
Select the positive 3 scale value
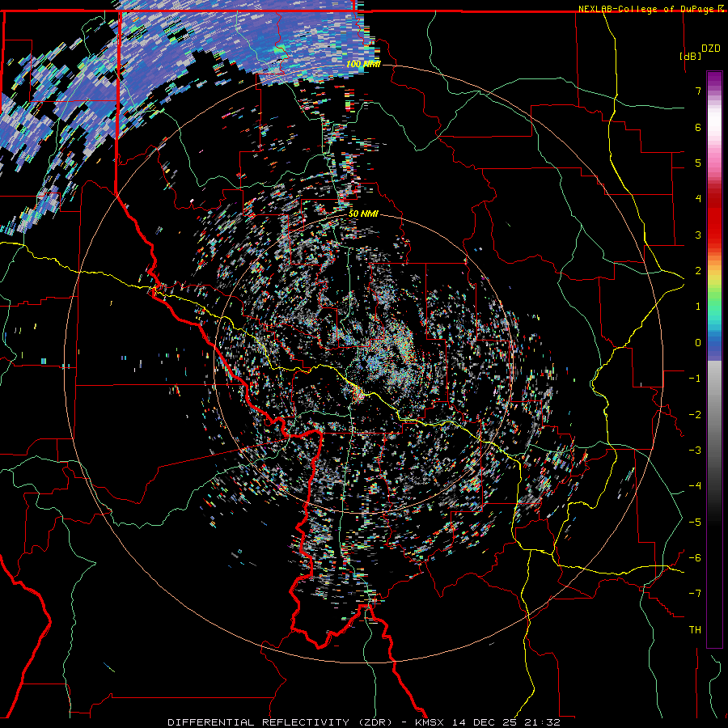point(698,235)
